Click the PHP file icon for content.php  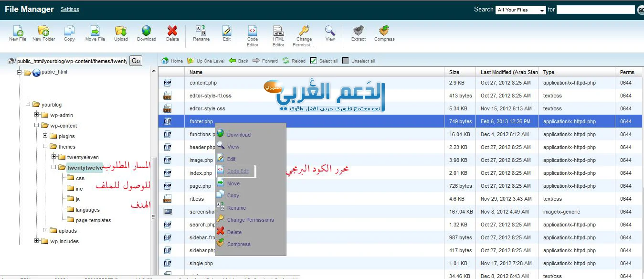(168, 83)
